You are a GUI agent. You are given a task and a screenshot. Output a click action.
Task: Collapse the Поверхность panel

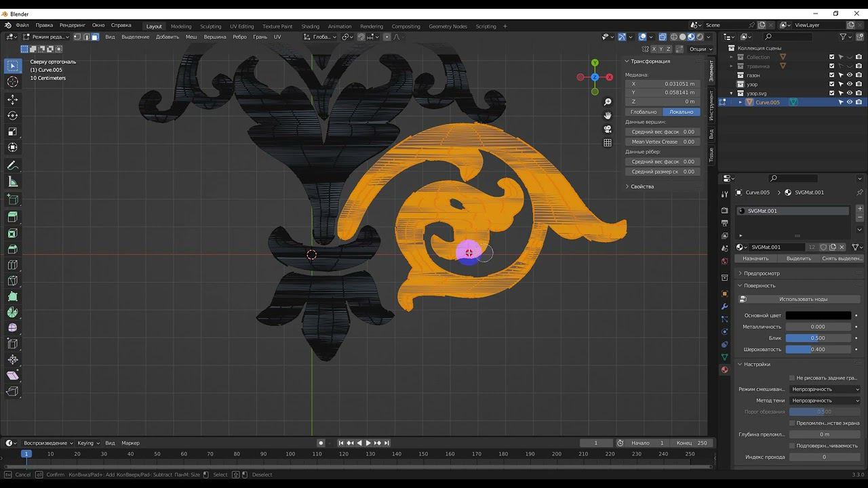click(x=759, y=285)
